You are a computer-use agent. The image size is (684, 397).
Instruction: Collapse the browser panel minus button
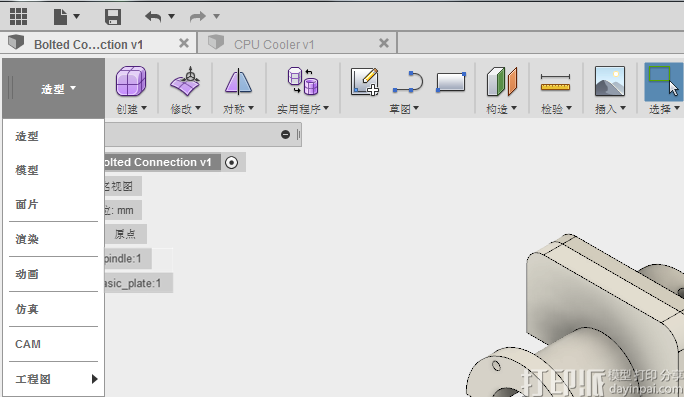(285, 134)
